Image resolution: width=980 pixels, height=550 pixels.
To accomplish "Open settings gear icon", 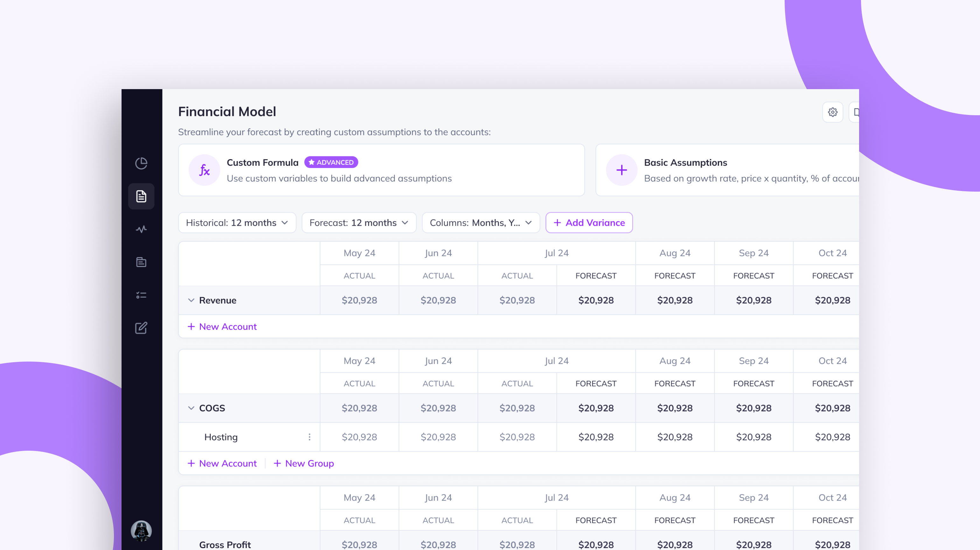I will tap(832, 112).
